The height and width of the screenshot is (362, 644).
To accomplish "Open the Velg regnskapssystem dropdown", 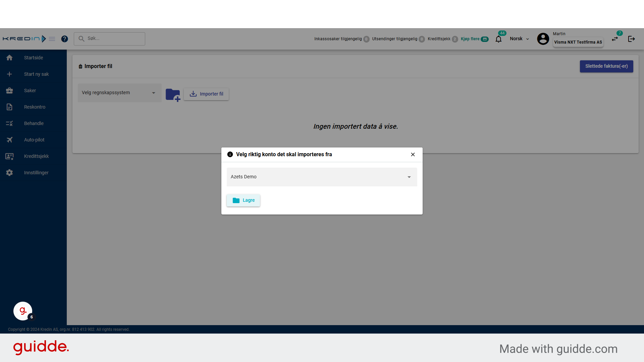I will pyautogui.click(x=119, y=93).
